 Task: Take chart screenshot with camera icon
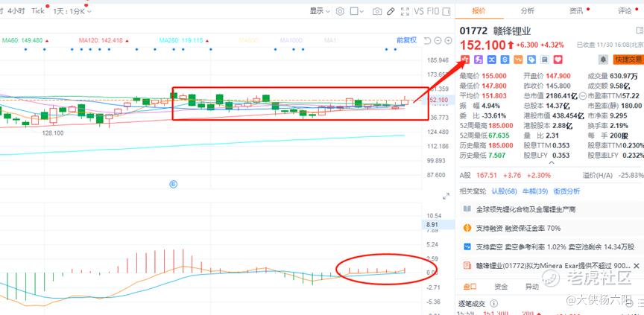click(377, 11)
